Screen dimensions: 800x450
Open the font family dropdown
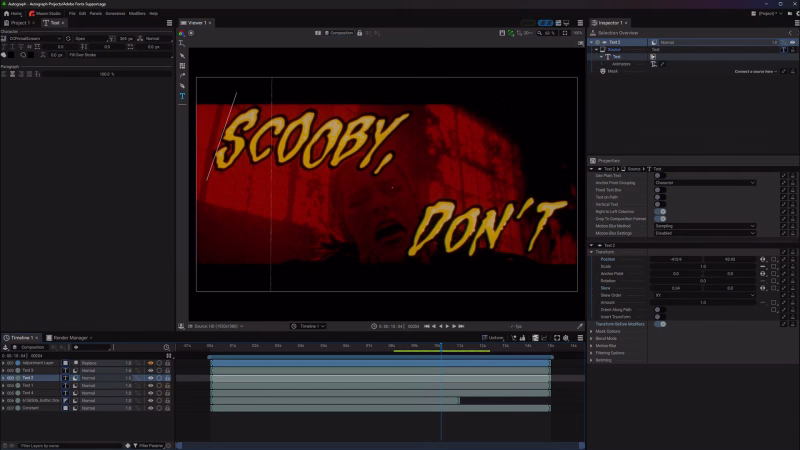pos(35,39)
